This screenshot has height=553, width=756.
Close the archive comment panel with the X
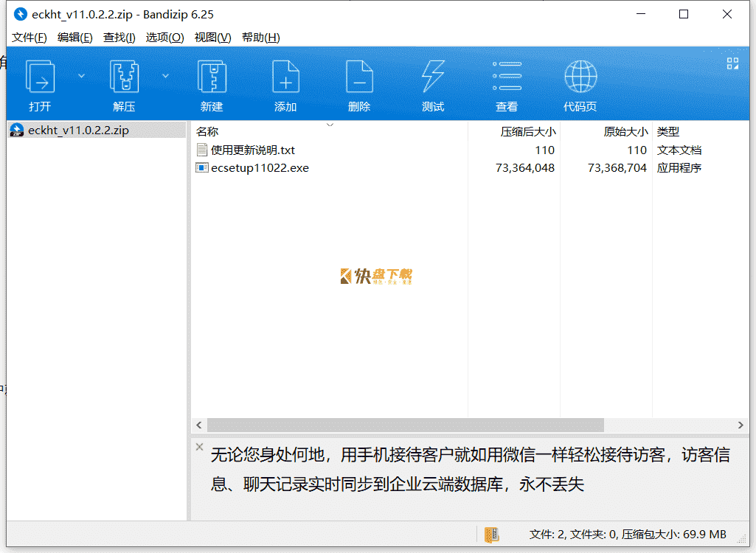[x=200, y=447]
